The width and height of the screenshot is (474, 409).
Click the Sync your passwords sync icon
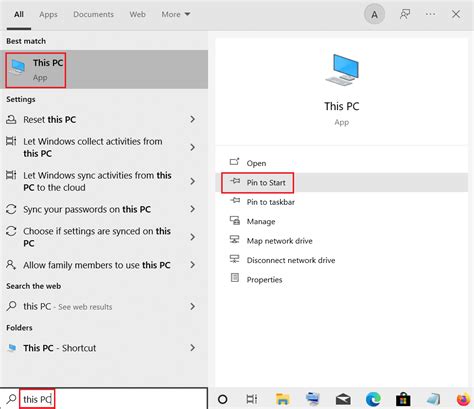(11, 209)
